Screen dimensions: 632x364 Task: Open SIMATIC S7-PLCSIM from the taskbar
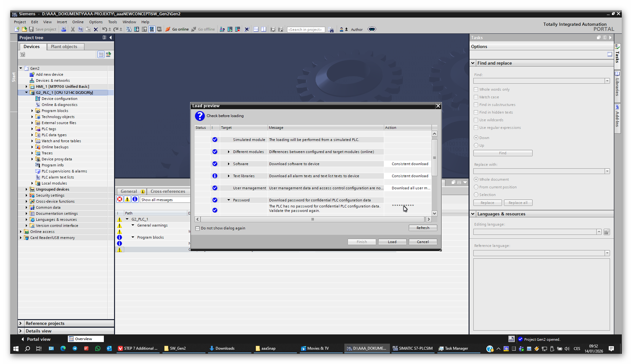click(413, 348)
